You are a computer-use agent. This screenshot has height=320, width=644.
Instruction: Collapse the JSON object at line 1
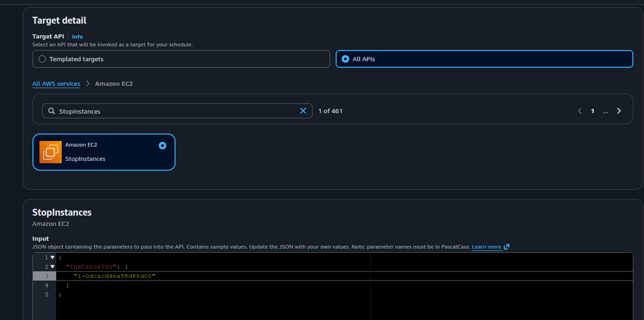(52, 257)
